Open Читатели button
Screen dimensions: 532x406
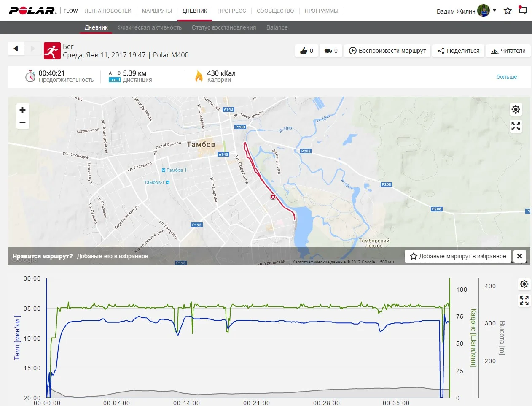point(508,51)
